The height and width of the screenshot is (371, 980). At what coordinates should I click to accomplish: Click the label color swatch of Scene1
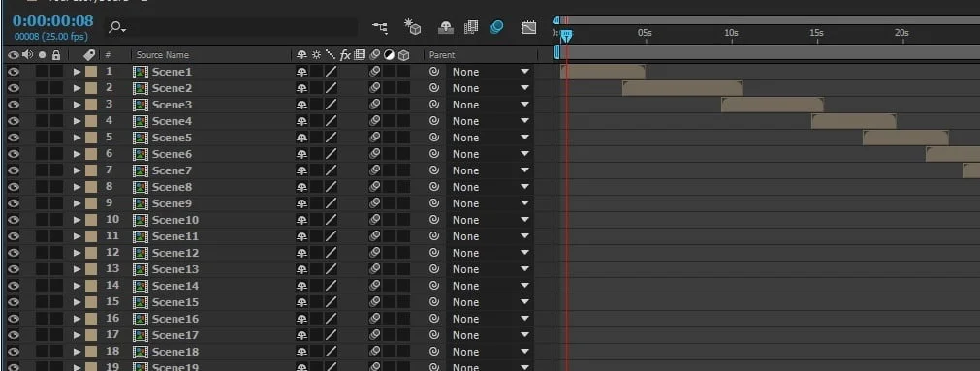tap(90, 72)
